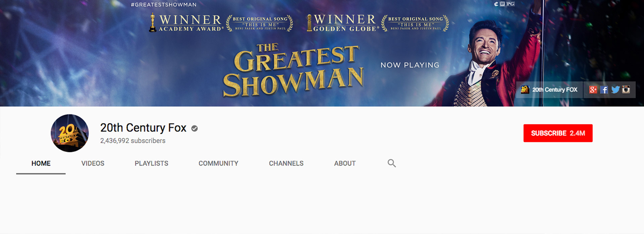Click the channel search magnifier icon

(392, 163)
